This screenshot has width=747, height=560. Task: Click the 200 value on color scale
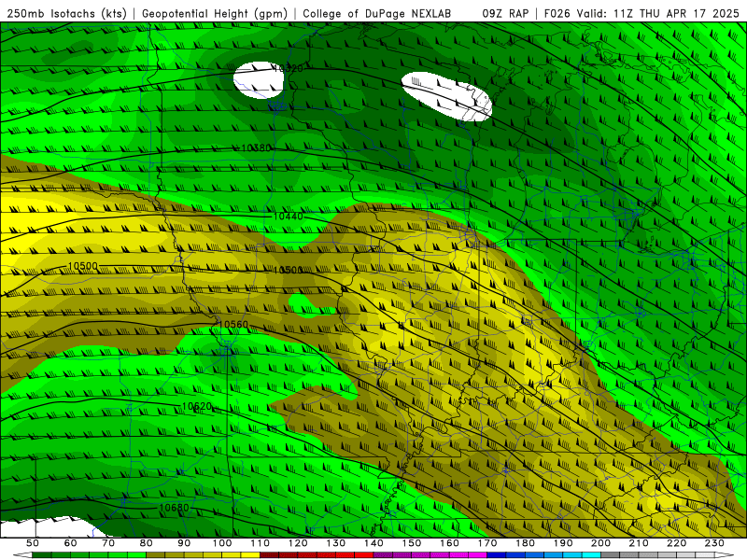[x=600, y=543]
